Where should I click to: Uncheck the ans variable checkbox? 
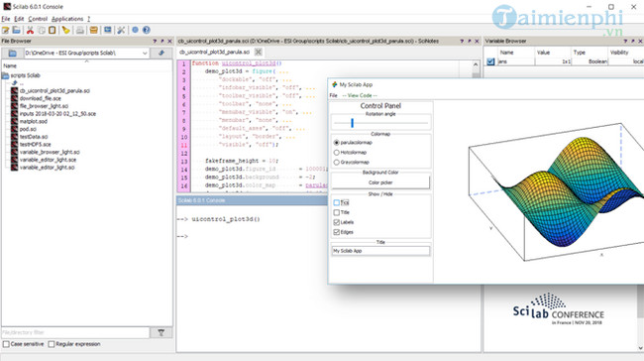point(490,61)
